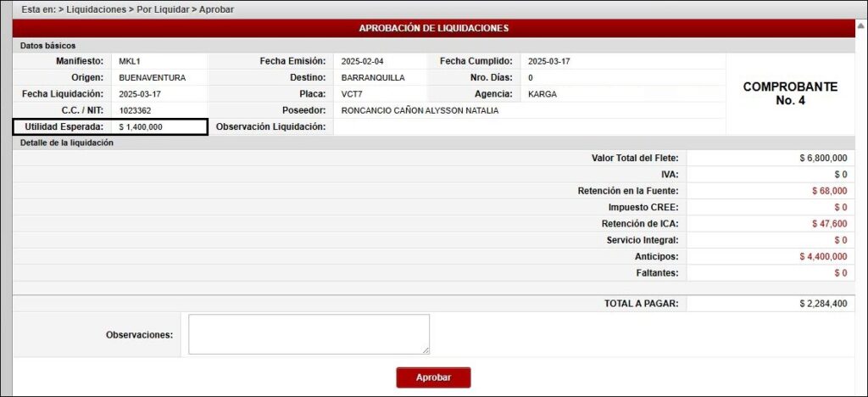Click the Aprobación de Liquidaciones red header
The width and height of the screenshot is (868, 397).
click(x=433, y=28)
